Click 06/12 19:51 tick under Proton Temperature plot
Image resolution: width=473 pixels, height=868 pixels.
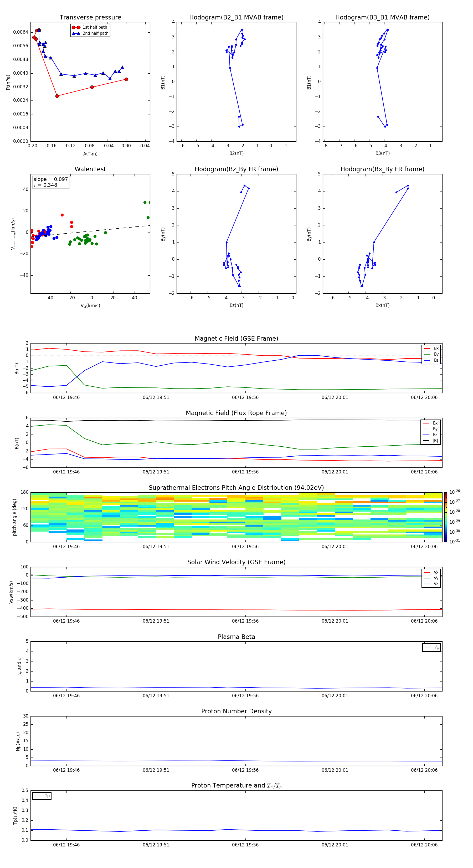(156, 845)
